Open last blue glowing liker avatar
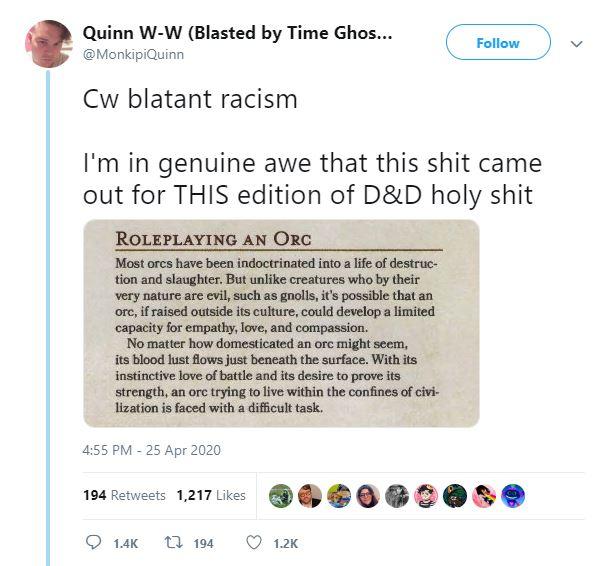Image resolution: width=614 pixels, height=566 pixels. [513, 495]
